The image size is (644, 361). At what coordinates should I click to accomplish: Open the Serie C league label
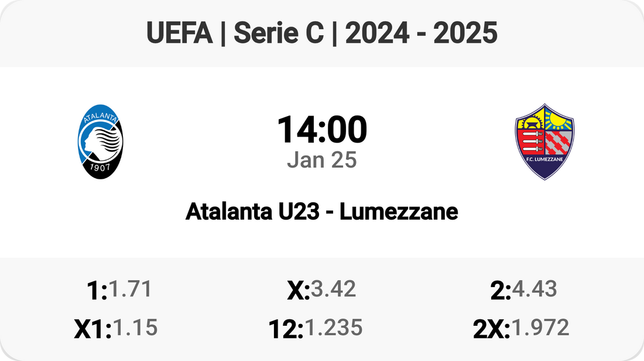(x=279, y=34)
